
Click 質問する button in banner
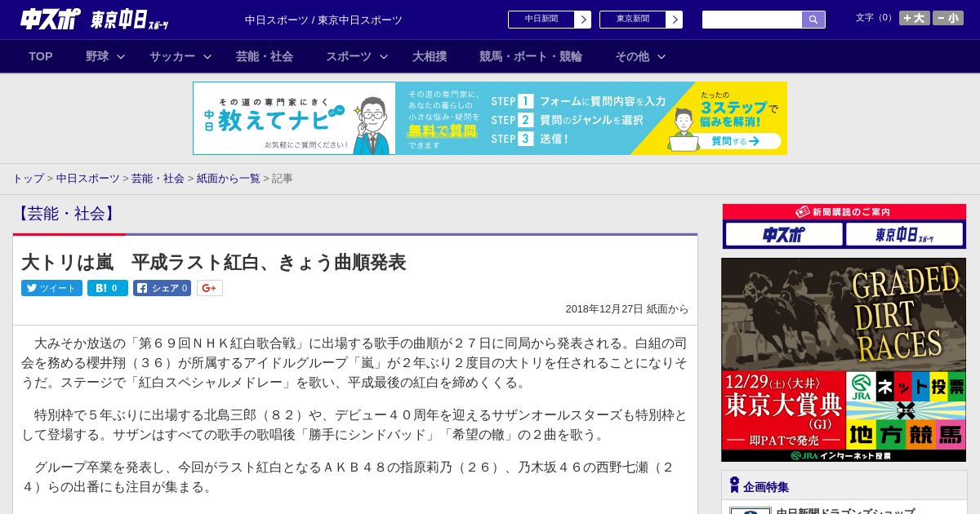point(734,141)
